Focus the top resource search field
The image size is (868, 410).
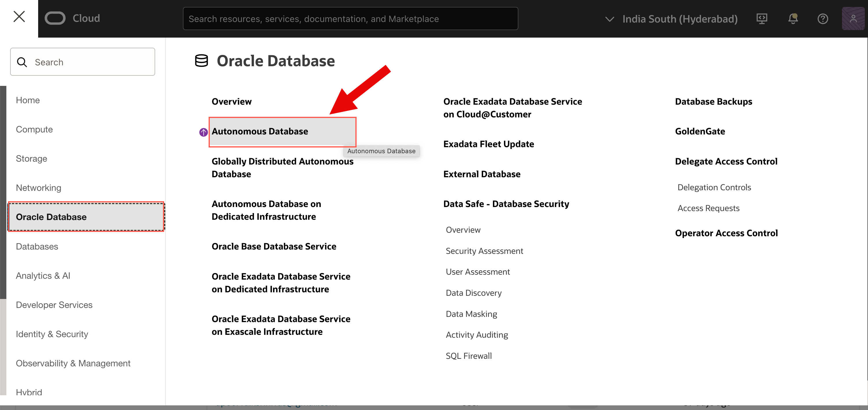(x=350, y=19)
